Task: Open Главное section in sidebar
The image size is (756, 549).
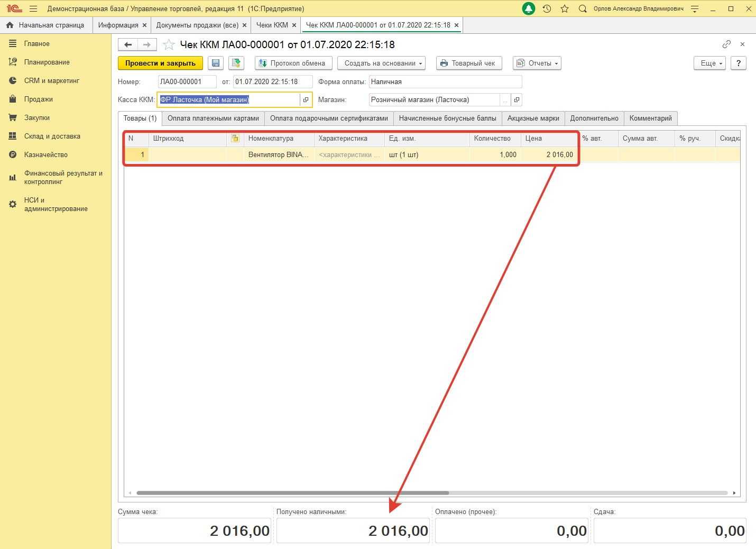Action: click(x=36, y=43)
